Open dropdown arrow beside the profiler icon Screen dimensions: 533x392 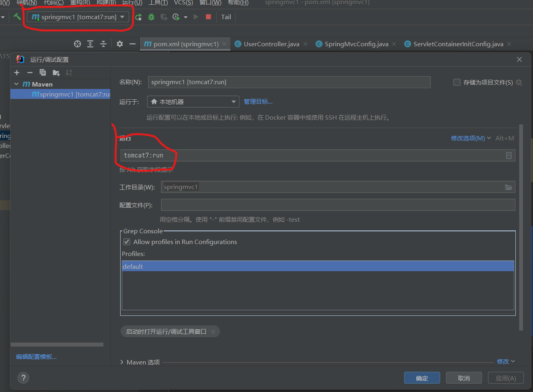(186, 17)
